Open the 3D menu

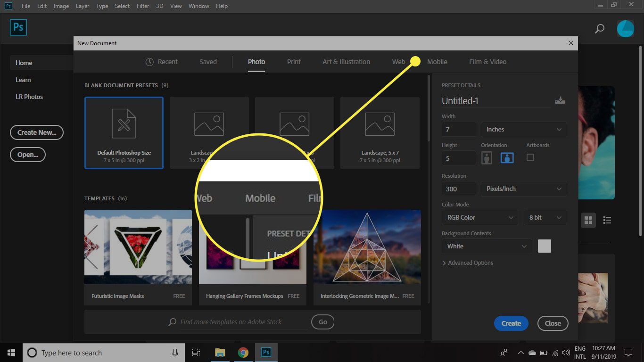pyautogui.click(x=160, y=6)
